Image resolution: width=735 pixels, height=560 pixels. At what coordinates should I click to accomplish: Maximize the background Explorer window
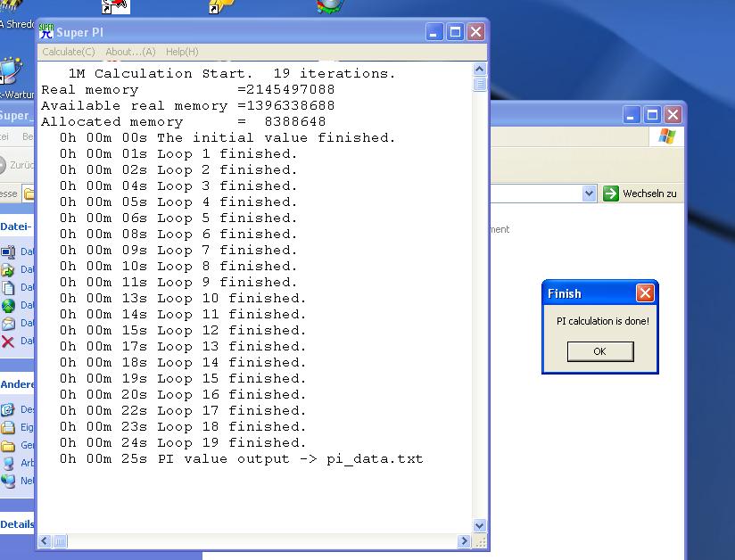click(x=652, y=115)
